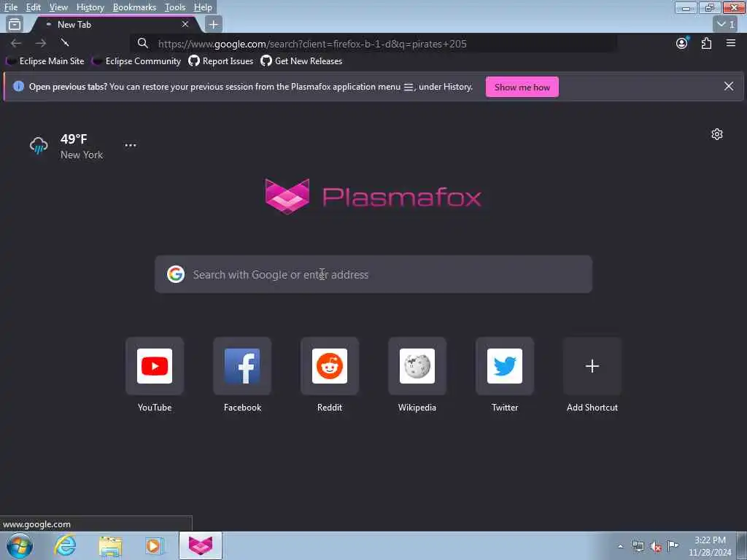Open the Firefox View icon beside the tabs
Screen dimensions: 747x560
[15, 24]
